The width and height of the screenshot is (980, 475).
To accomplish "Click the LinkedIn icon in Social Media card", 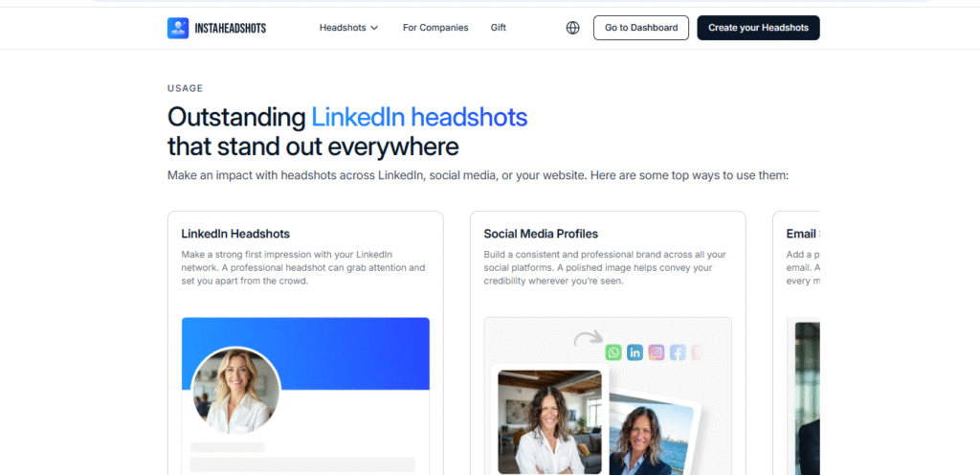I will (635, 352).
